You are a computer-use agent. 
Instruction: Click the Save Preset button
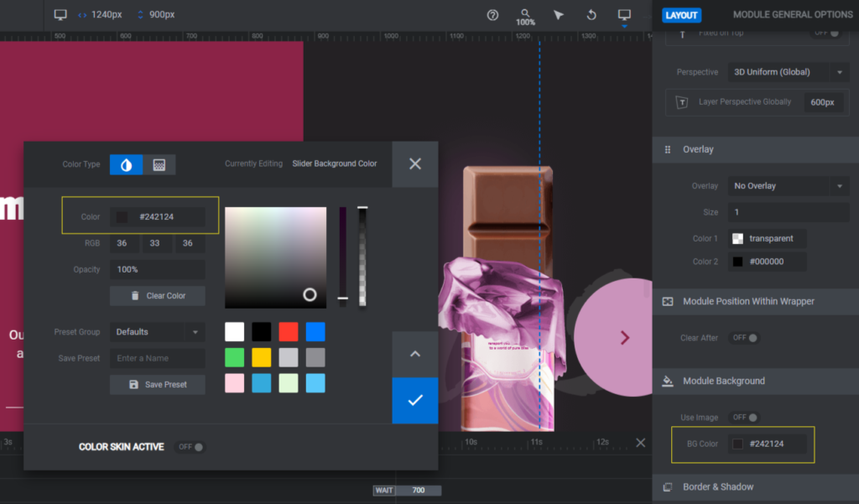click(x=157, y=384)
